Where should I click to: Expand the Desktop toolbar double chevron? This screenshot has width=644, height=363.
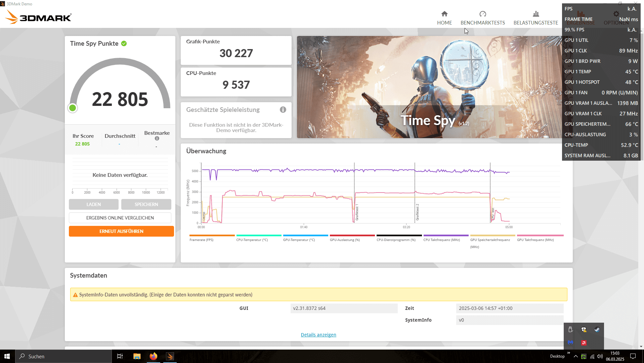pyautogui.click(x=568, y=353)
